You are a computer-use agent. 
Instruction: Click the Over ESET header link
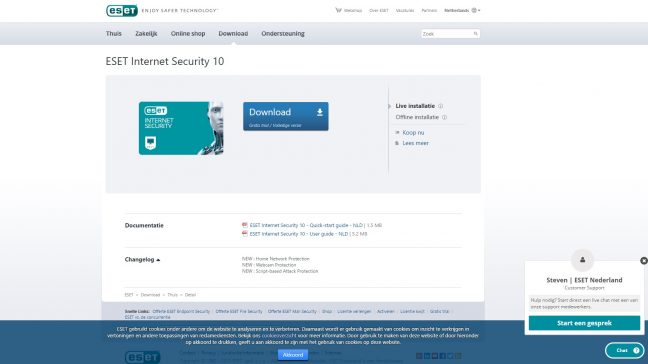point(379,10)
